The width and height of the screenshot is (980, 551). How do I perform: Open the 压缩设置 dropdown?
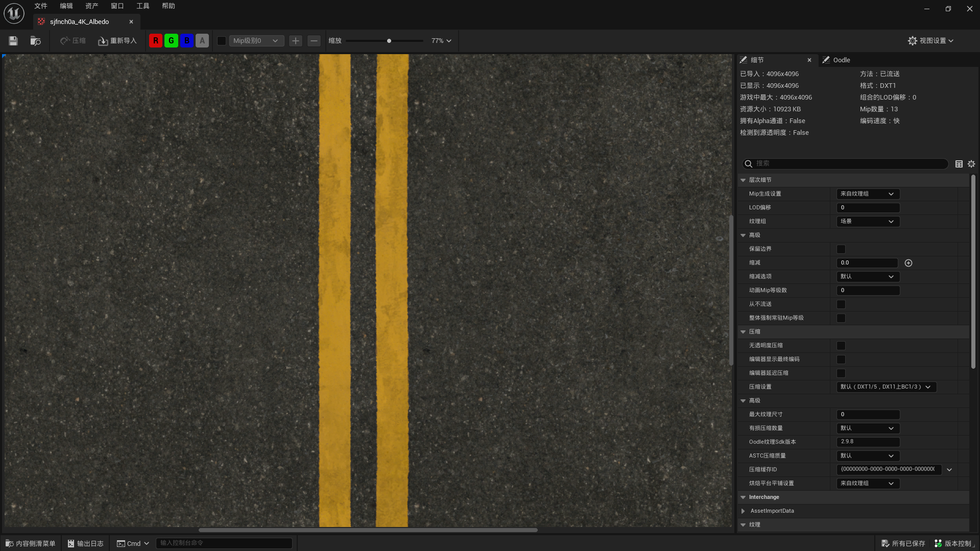pyautogui.click(x=886, y=387)
